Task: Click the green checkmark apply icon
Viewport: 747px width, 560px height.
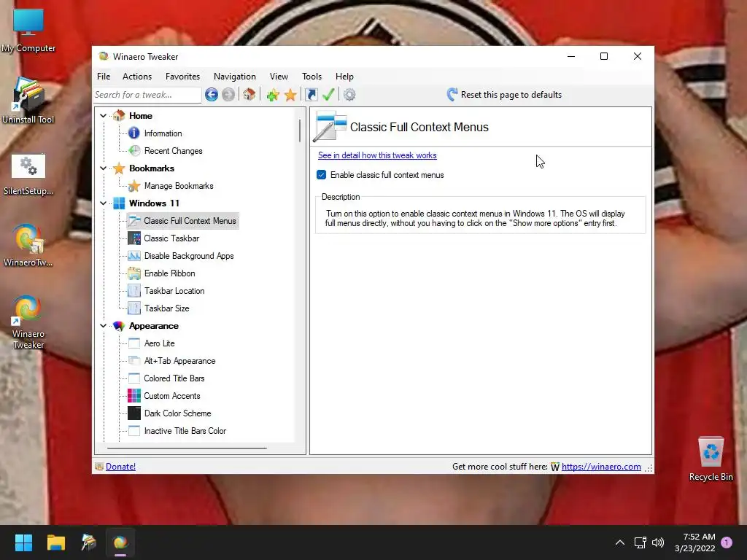Action: coord(328,95)
